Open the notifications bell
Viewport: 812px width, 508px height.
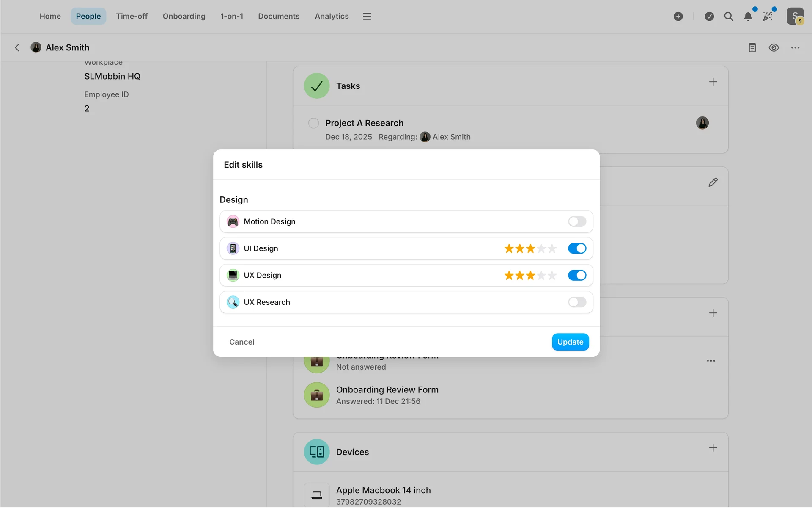[748, 17]
